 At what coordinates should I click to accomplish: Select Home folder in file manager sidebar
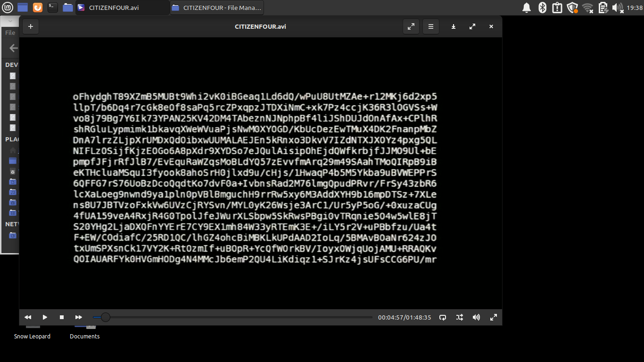pos(13,150)
